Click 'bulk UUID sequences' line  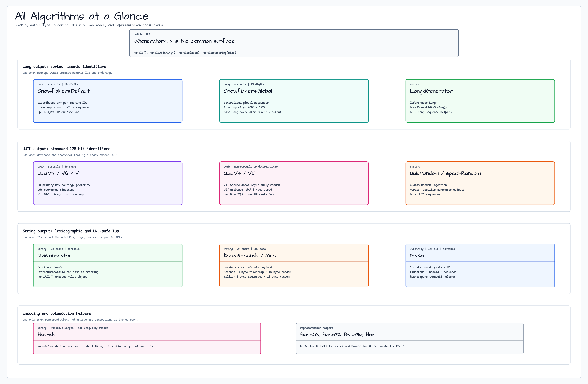coord(425,194)
